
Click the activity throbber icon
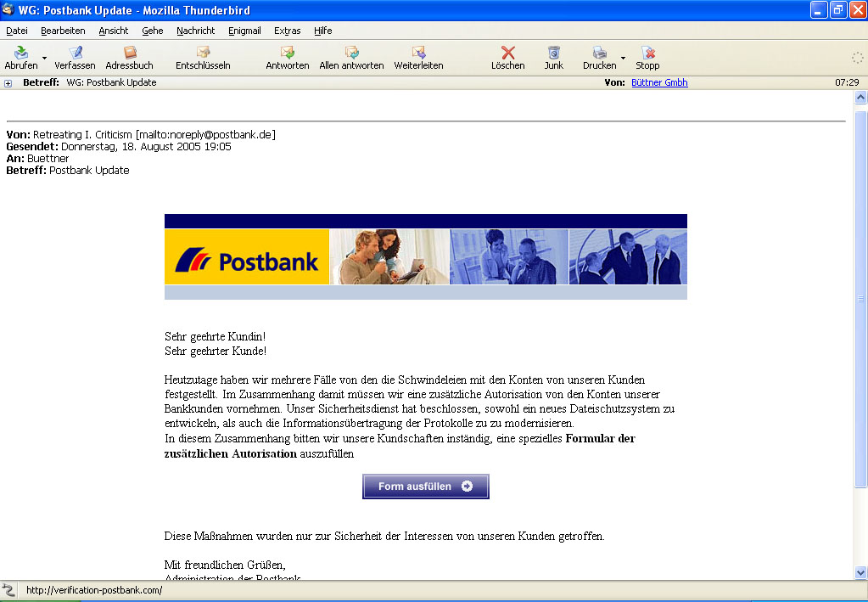[857, 58]
